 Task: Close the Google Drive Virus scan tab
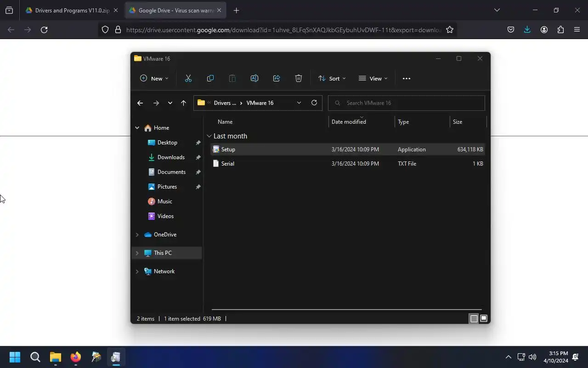point(219,10)
